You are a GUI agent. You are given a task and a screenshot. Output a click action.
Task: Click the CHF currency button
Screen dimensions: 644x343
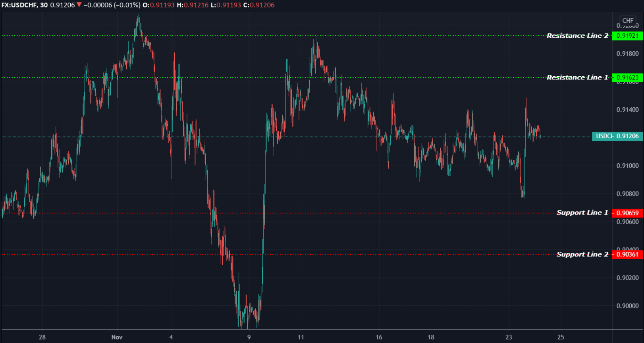click(x=628, y=21)
